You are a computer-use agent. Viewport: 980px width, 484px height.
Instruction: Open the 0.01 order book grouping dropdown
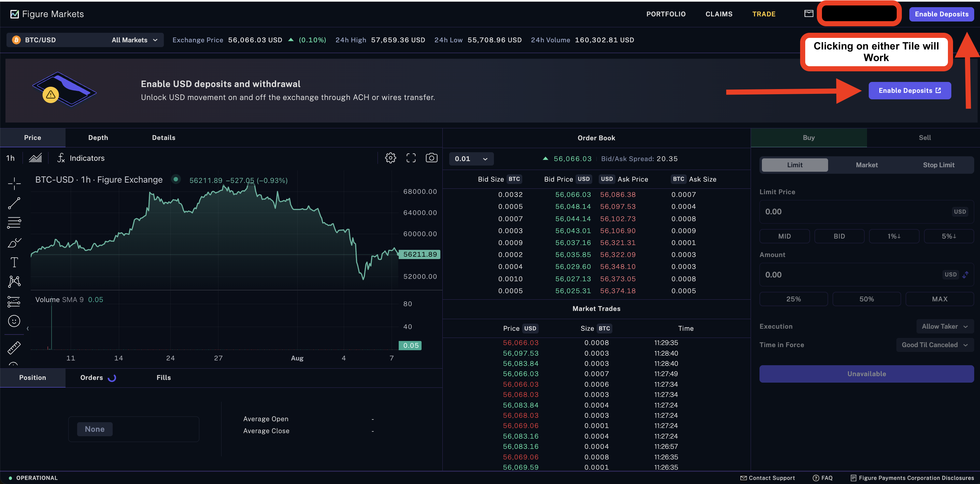(x=471, y=159)
